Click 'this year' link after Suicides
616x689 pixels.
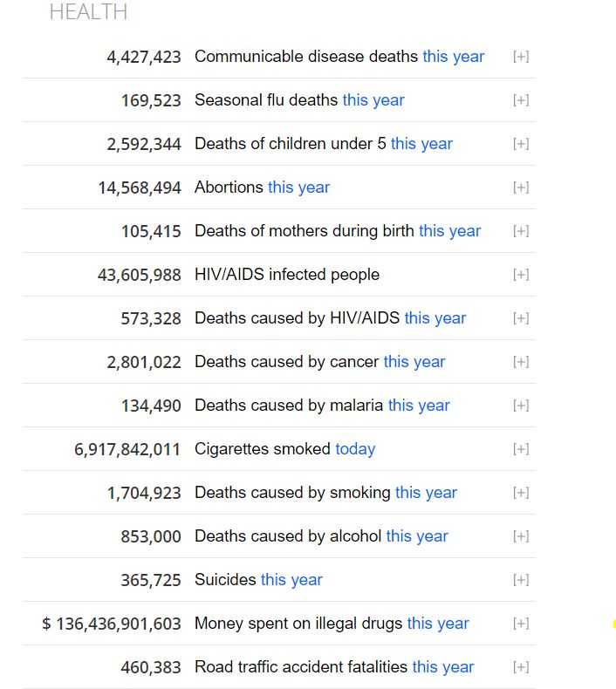(291, 580)
